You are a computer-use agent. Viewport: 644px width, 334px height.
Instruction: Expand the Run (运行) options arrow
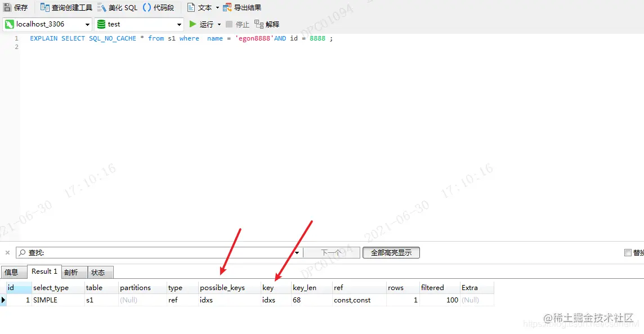click(x=219, y=24)
